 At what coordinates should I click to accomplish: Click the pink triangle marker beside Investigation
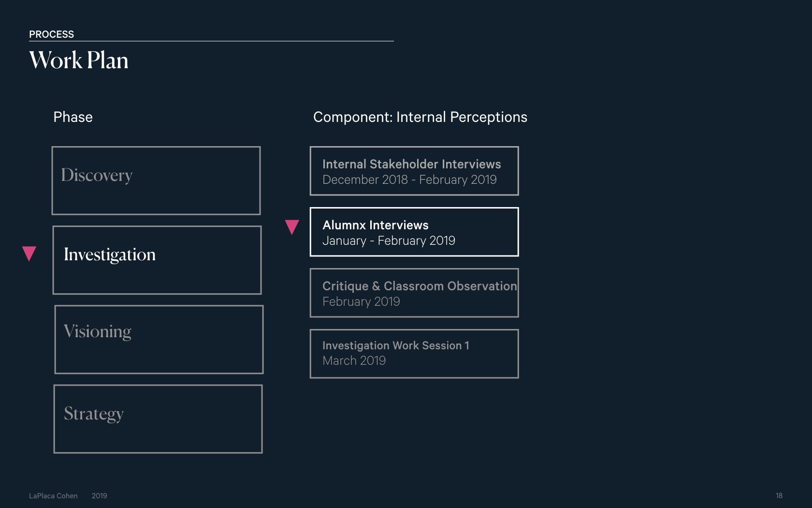click(x=29, y=254)
